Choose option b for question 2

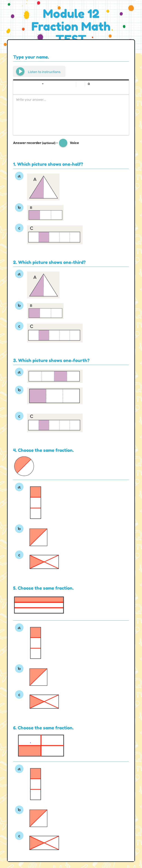pyautogui.click(x=19, y=306)
